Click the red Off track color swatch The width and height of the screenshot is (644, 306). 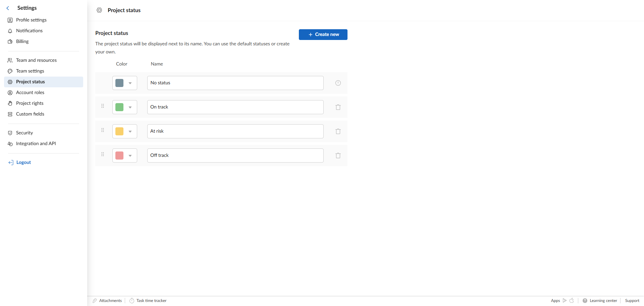(x=119, y=156)
